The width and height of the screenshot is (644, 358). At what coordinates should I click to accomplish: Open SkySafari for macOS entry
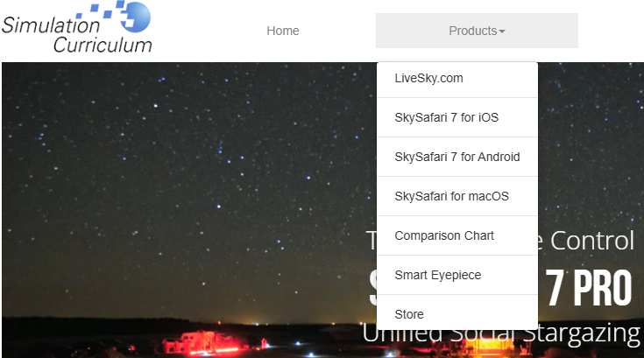pos(457,196)
